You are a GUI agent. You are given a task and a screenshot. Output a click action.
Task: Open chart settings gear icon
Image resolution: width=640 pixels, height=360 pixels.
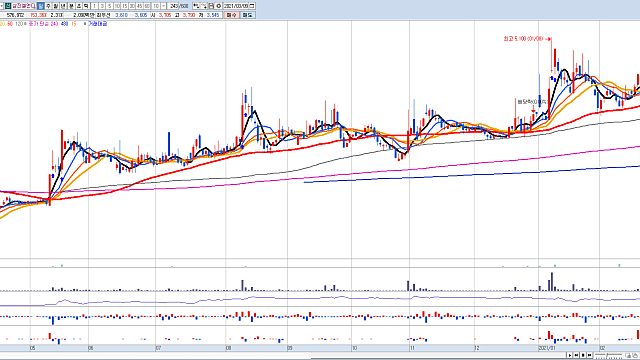[x=219, y=6]
